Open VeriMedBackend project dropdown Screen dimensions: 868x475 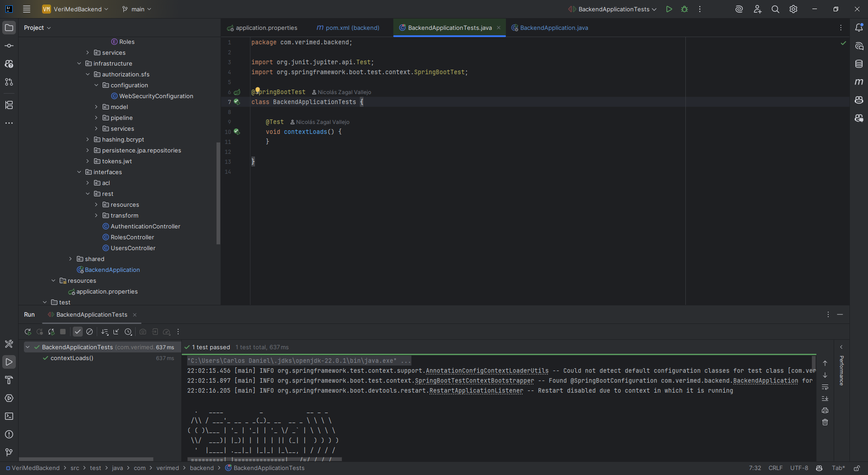click(75, 9)
